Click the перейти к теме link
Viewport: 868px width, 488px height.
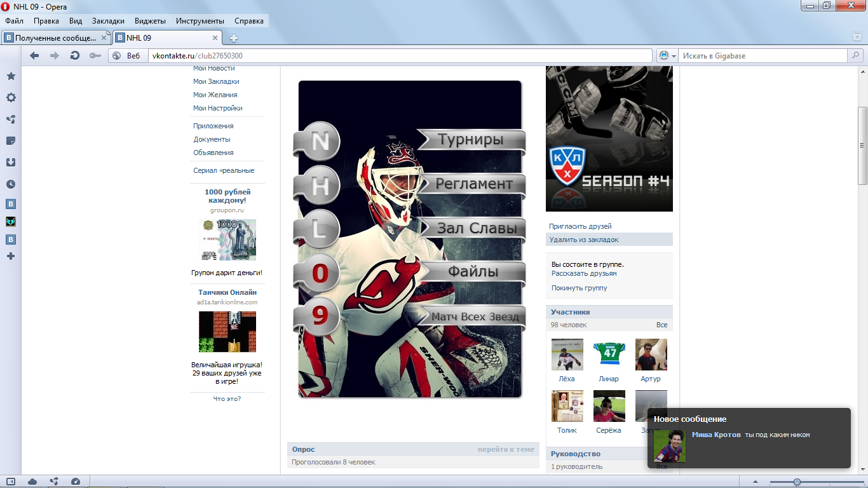pos(506,449)
